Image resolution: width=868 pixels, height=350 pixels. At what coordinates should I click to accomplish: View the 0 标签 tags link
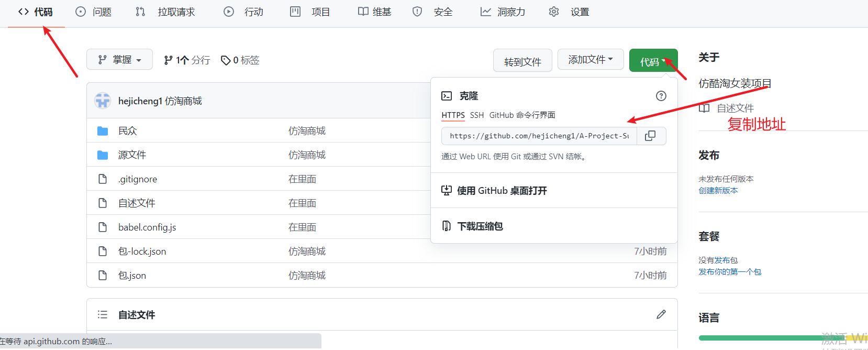point(240,60)
